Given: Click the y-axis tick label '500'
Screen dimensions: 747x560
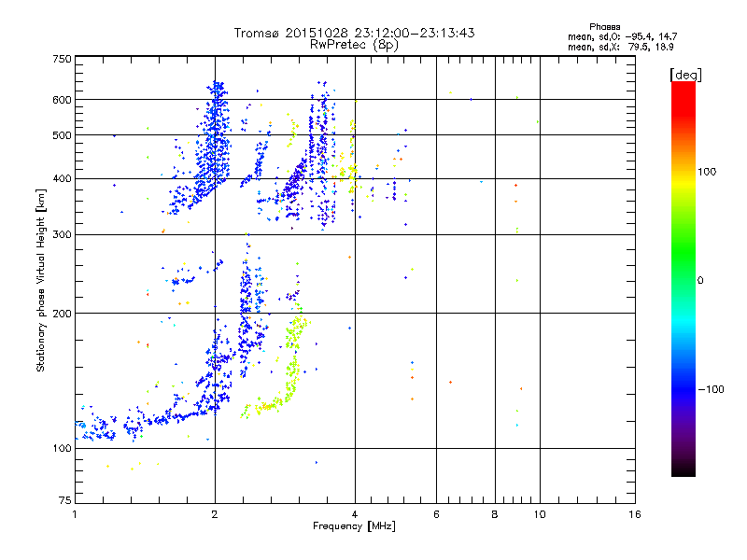Looking at the screenshot, I should [62, 135].
